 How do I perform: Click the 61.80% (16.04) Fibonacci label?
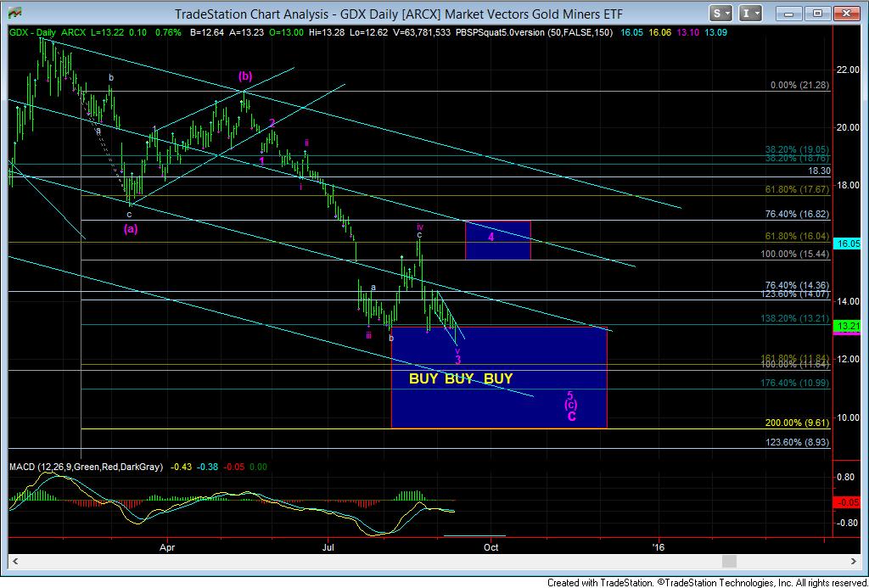click(797, 236)
